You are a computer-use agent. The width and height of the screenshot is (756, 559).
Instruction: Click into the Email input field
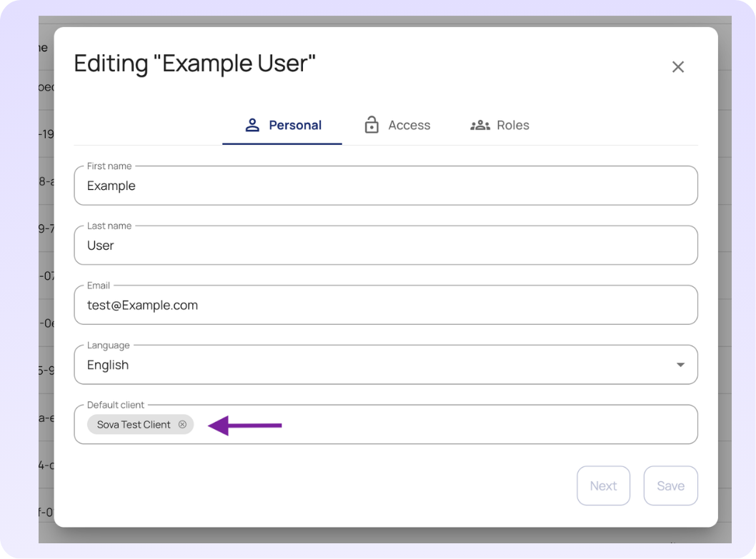pyautogui.click(x=386, y=306)
